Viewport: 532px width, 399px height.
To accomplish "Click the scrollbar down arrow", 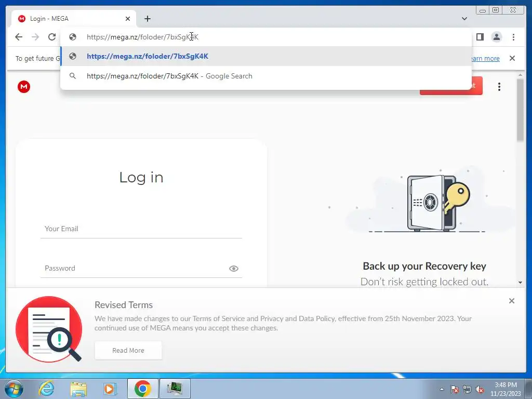I will (x=520, y=282).
